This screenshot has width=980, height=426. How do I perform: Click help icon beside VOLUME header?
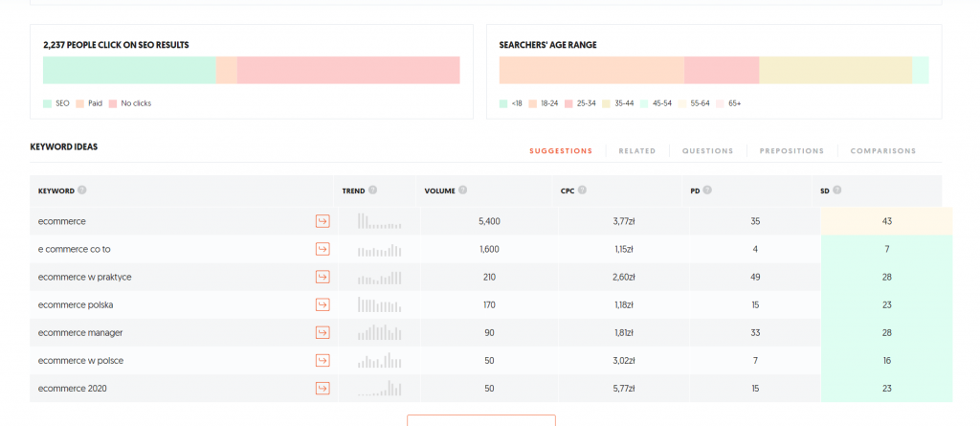[463, 191]
